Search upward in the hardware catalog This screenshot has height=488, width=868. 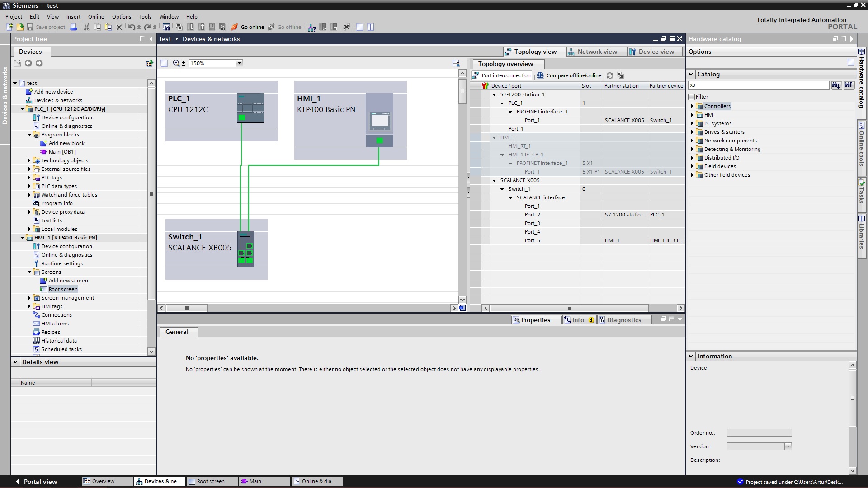[849, 85]
